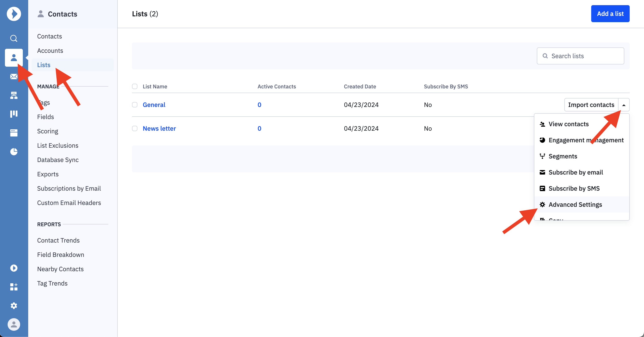Image resolution: width=644 pixels, height=337 pixels.
Task: Click the Subscribe by SMS message icon
Action: (x=542, y=188)
